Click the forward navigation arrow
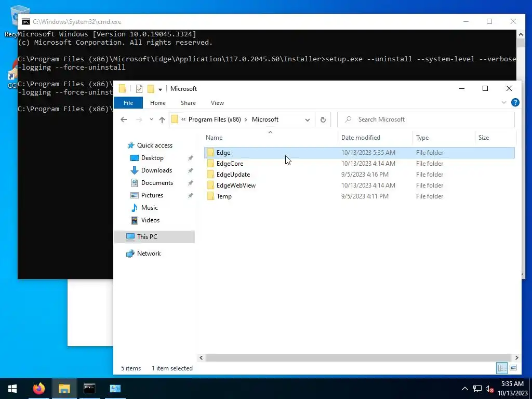Image resolution: width=532 pixels, height=399 pixels. pyautogui.click(x=139, y=119)
